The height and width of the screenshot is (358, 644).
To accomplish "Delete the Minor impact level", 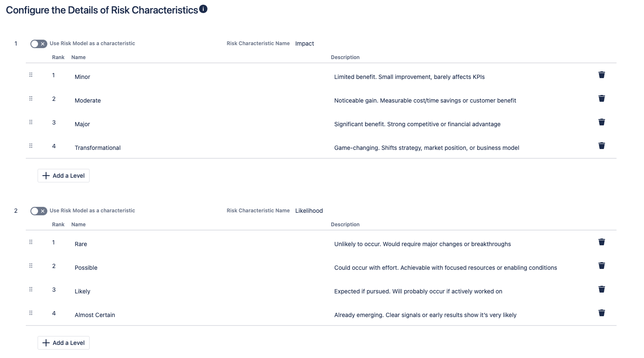I will (x=602, y=75).
